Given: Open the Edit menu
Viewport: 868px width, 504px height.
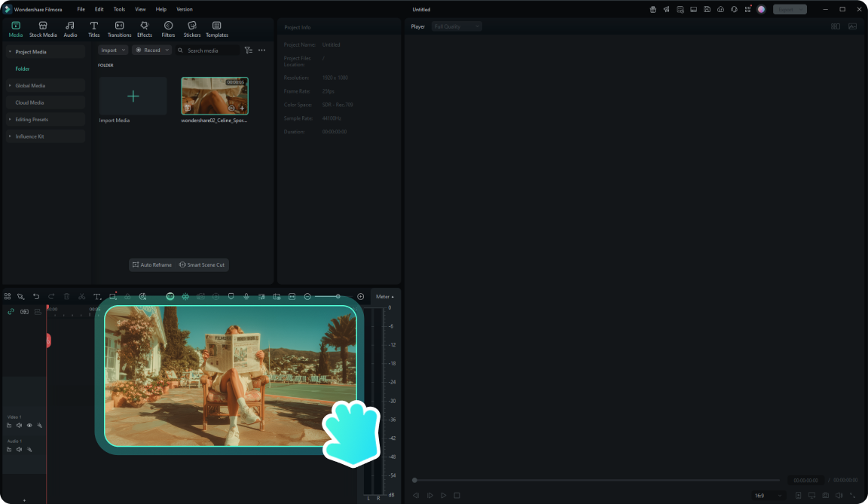Looking at the screenshot, I should click(99, 9).
